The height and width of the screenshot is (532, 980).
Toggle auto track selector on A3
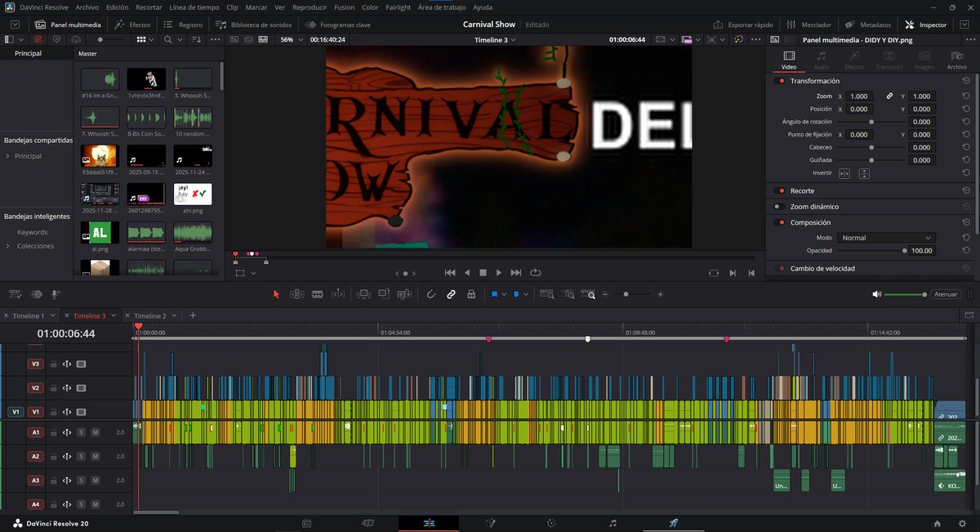pos(67,481)
